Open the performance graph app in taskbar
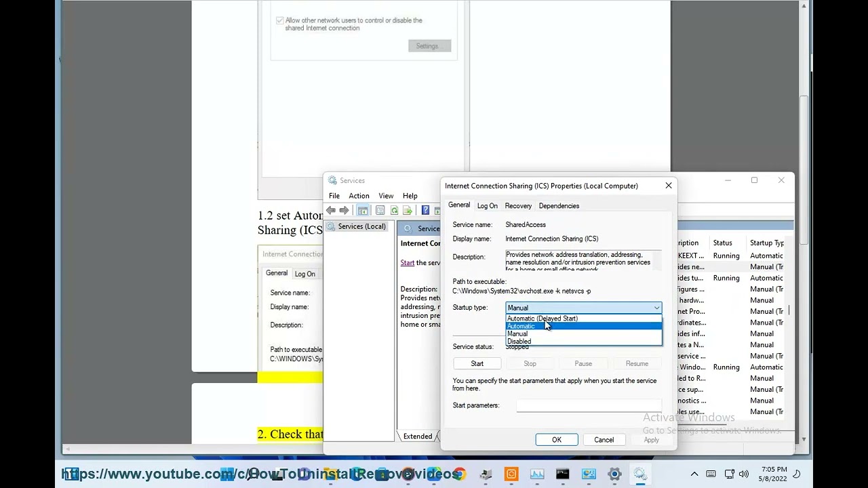The height and width of the screenshot is (488, 868). (x=537, y=474)
